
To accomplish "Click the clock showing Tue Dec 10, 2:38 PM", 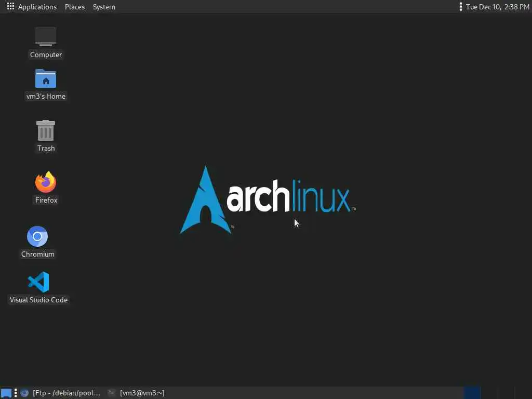I will point(497,7).
